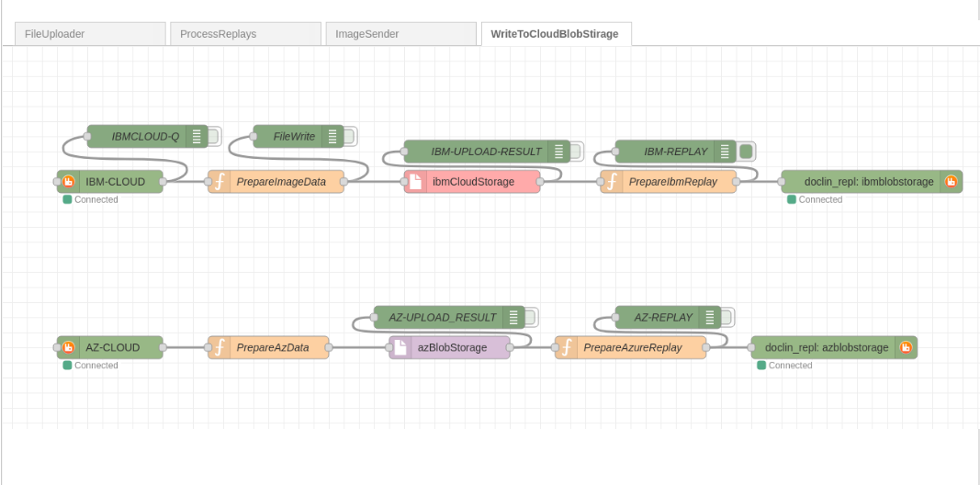Select the AZ-CLOUD node label

coord(113,347)
